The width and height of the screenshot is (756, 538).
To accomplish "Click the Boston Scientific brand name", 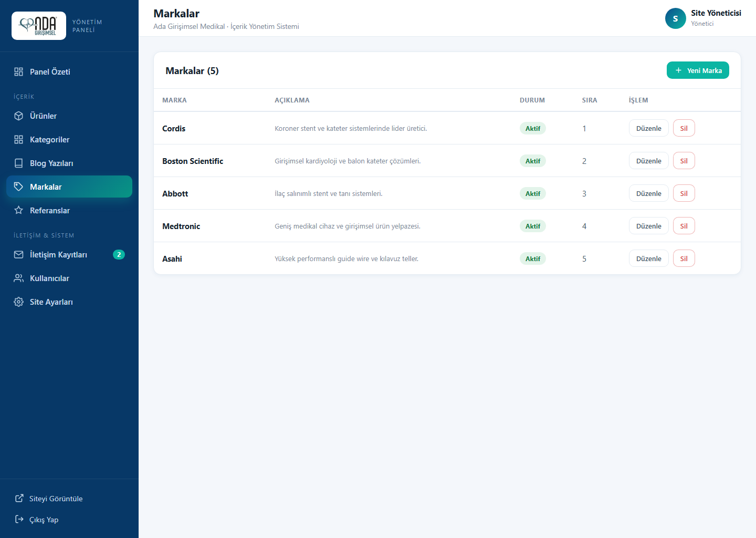I will coord(193,161).
